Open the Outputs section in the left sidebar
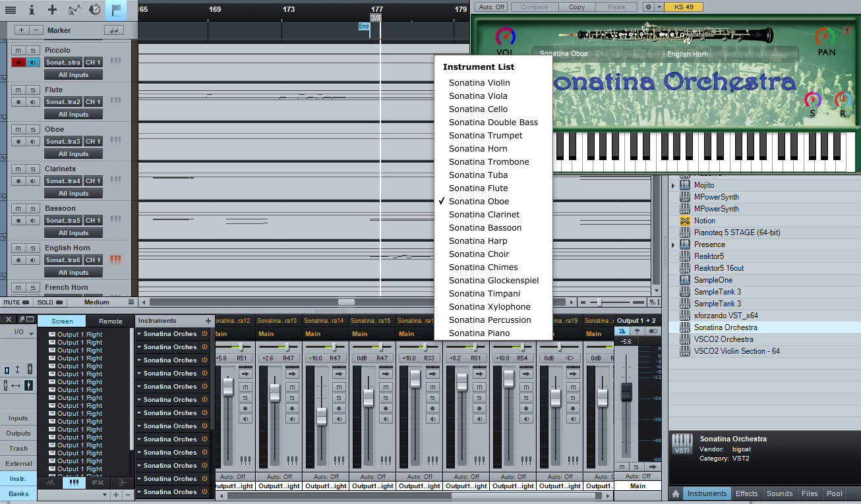861x504 pixels. pos(18,433)
